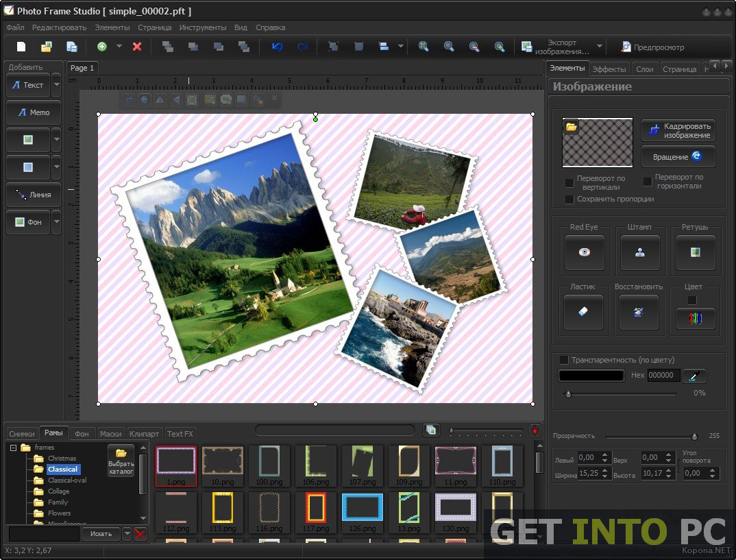Click the Redo arrow icon

[x=303, y=47]
